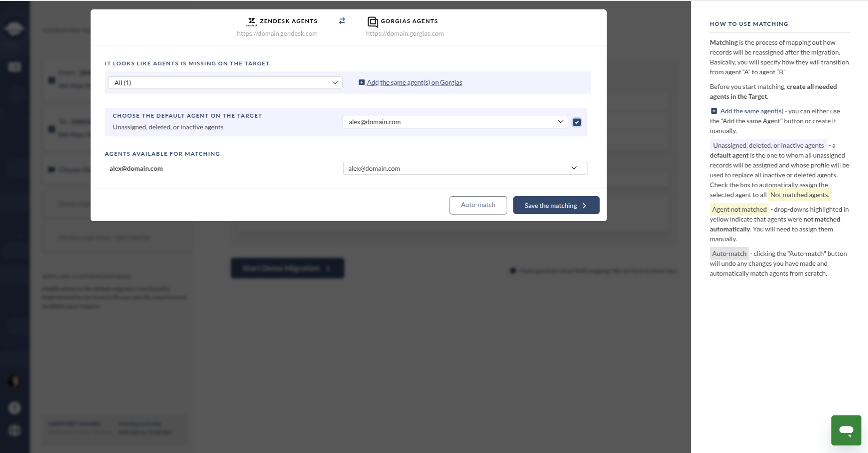This screenshot has width=868, height=453.
Task: Click the user avatar in the left sidebar
Action: 15,381
